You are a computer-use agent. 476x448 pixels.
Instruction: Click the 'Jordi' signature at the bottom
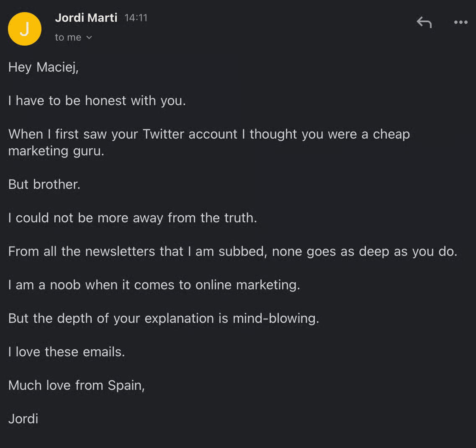[x=23, y=419]
